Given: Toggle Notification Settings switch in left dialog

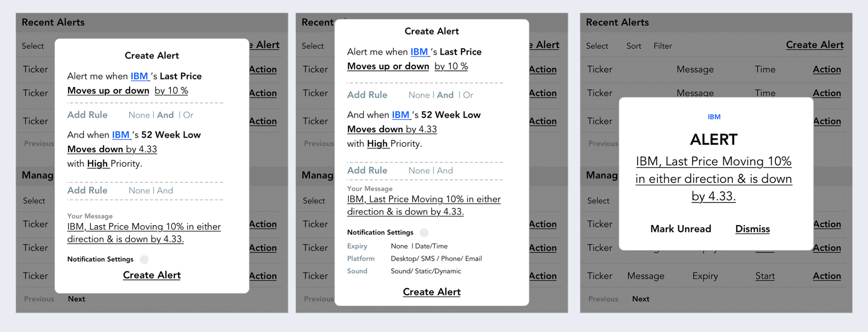Looking at the screenshot, I should (144, 259).
